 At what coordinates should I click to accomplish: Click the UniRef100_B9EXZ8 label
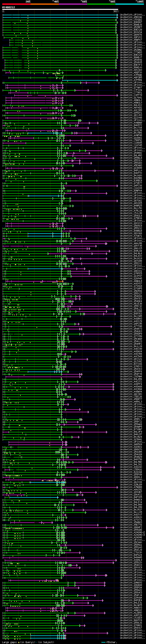coord(131,30)
